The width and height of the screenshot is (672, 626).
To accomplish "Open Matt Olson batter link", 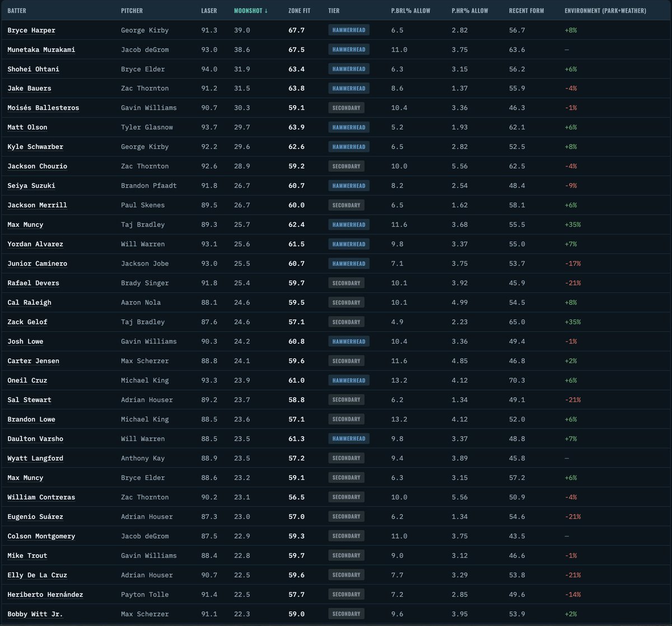I will (27, 128).
